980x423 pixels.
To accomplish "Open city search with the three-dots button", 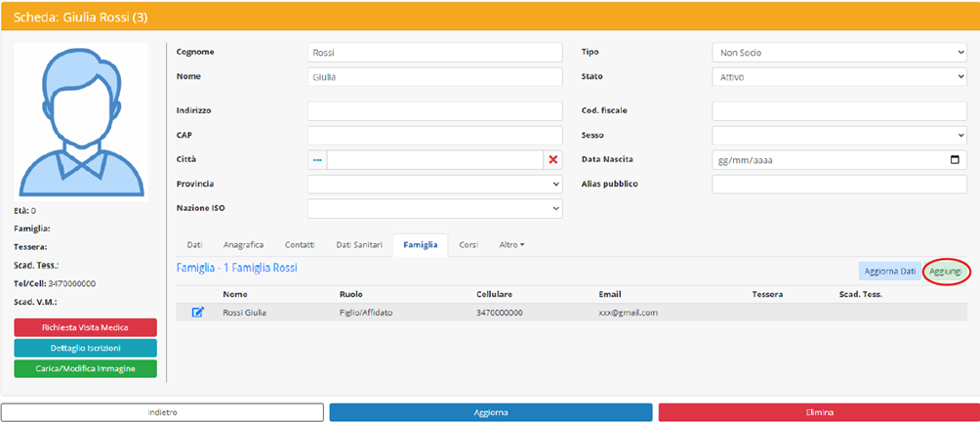I will pyautogui.click(x=317, y=159).
